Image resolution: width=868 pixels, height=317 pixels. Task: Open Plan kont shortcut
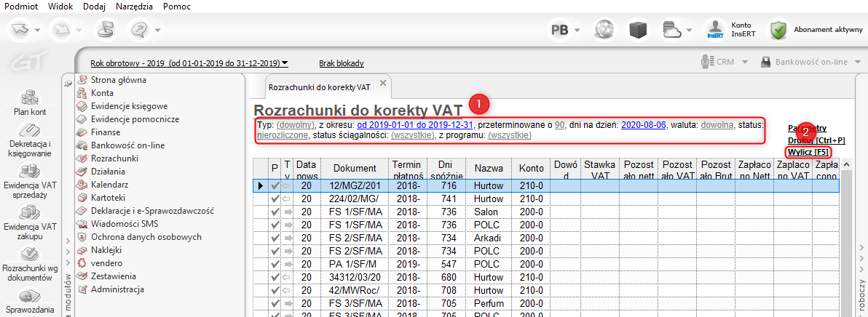(x=30, y=103)
